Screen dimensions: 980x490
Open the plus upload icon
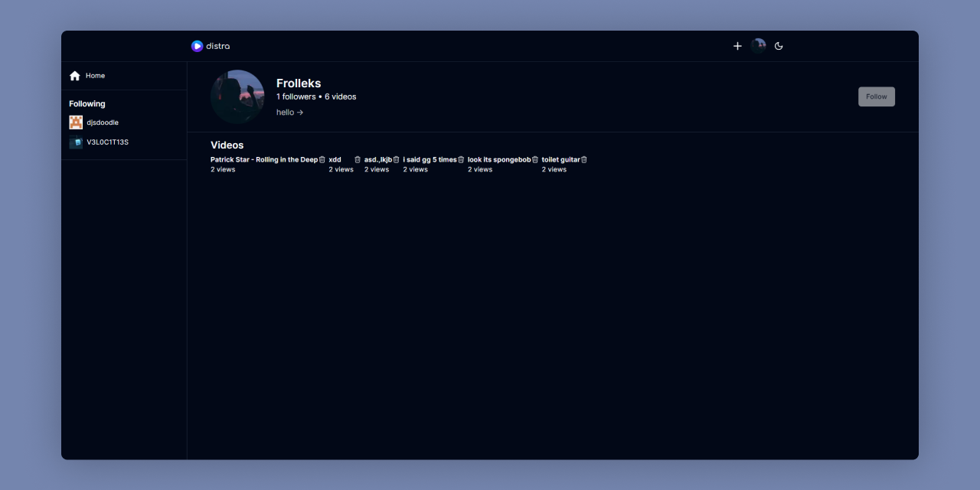point(737,46)
